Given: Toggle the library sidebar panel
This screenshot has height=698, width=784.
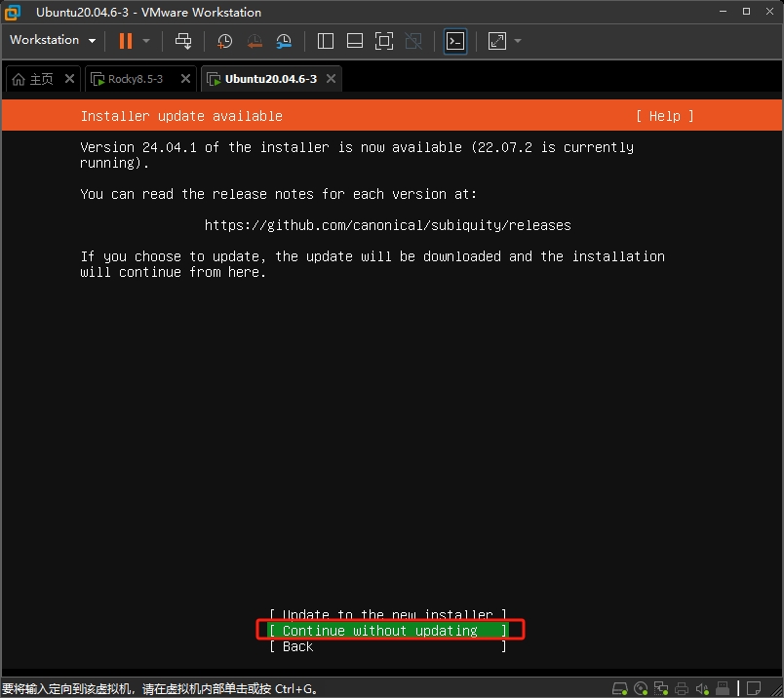Looking at the screenshot, I should [x=326, y=41].
